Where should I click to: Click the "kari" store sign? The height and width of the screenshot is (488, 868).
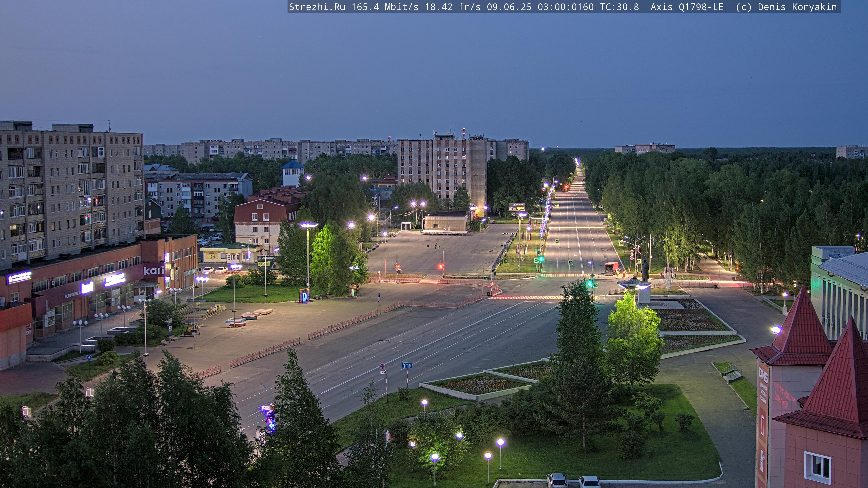[154, 270]
